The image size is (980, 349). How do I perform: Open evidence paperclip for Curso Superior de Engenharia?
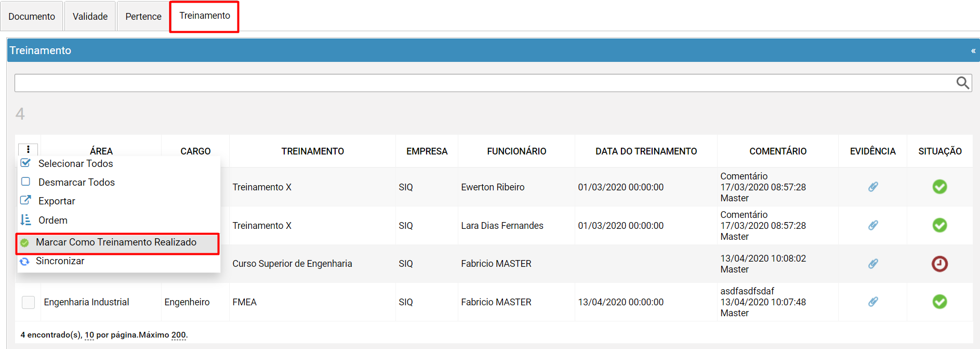[873, 264]
